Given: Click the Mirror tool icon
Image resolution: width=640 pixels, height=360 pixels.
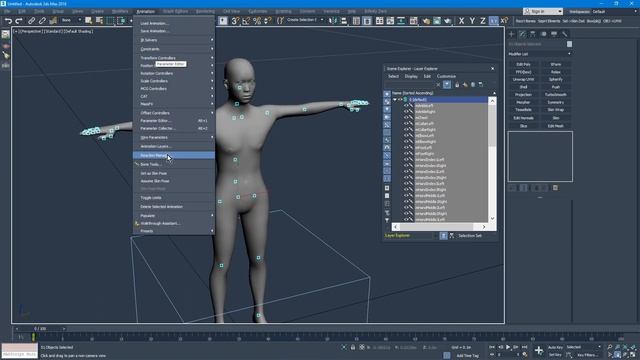Looking at the screenshot, I should click(333, 21).
